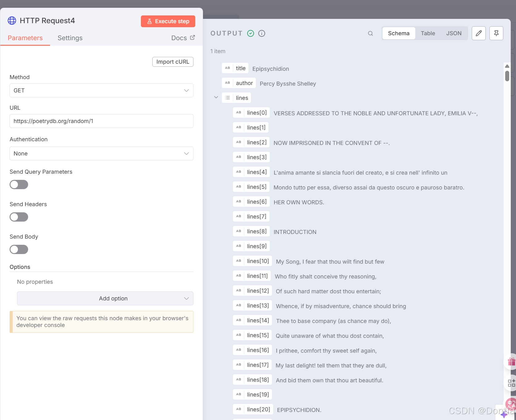Click the text 'HER OWN WORDS.'

[x=299, y=202]
